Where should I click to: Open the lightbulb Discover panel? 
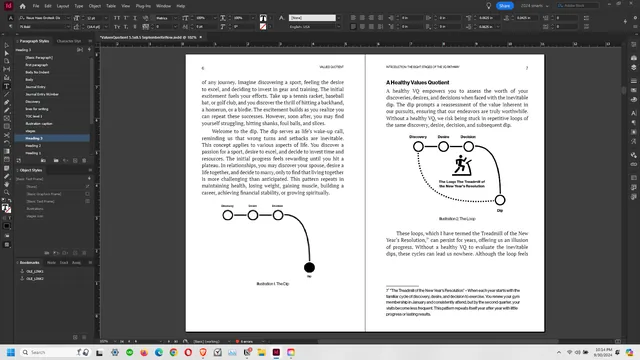tap(489, 6)
